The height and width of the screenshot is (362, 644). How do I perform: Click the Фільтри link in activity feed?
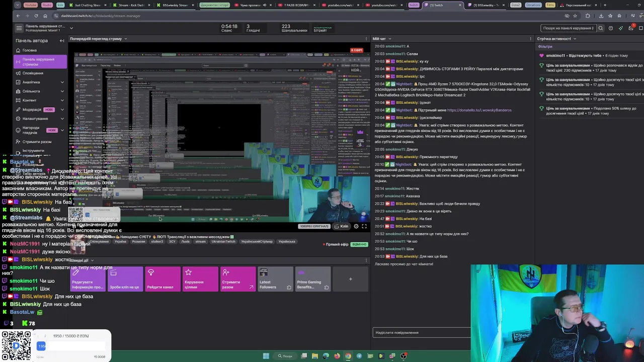coord(545,47)
